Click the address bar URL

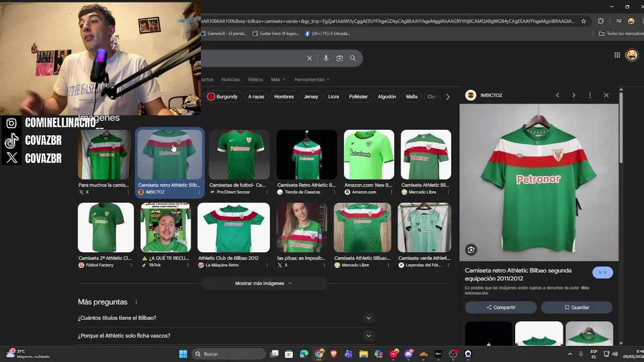click(387, 21)
